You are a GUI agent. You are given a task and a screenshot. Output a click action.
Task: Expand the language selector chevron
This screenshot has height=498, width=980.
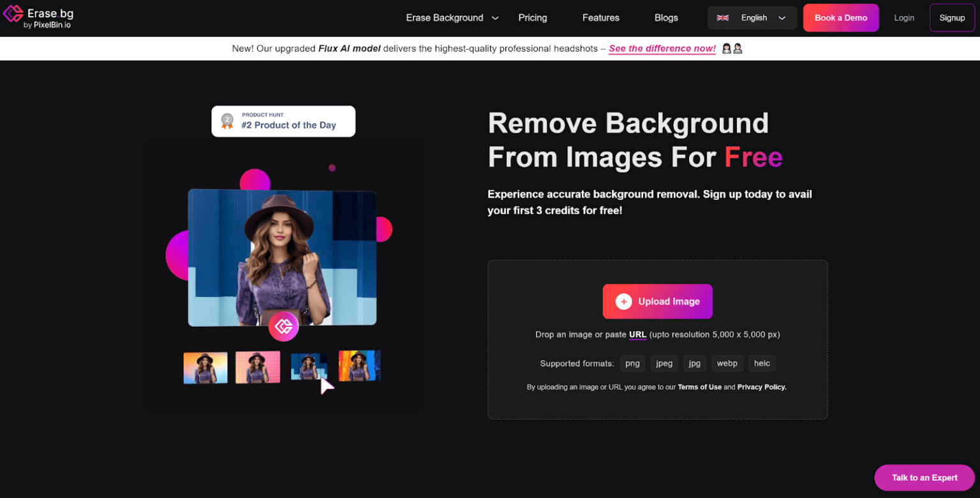783,18
